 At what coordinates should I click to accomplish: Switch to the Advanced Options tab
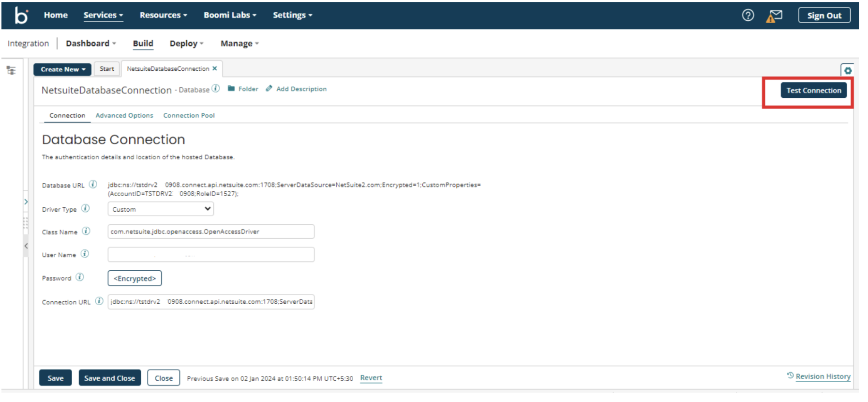124,115
